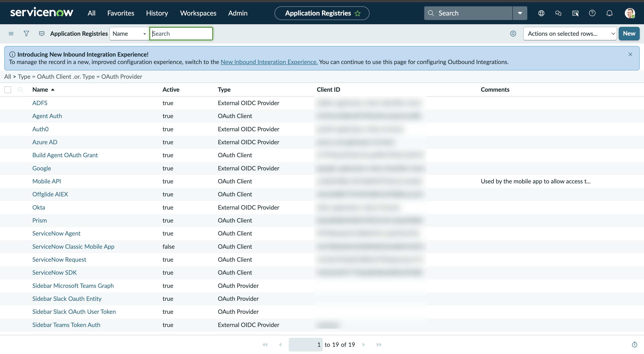Image resolution: width=644 pixels, height=354 pixels.
Task: Open the list context hamburger menu
Action: point(11,33)
